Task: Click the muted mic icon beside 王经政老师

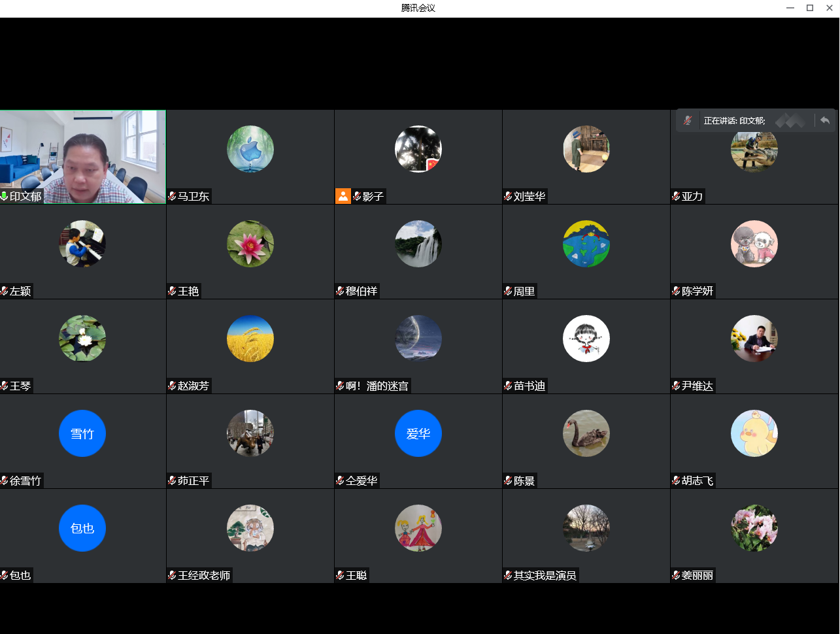Action: click(173, 575)
